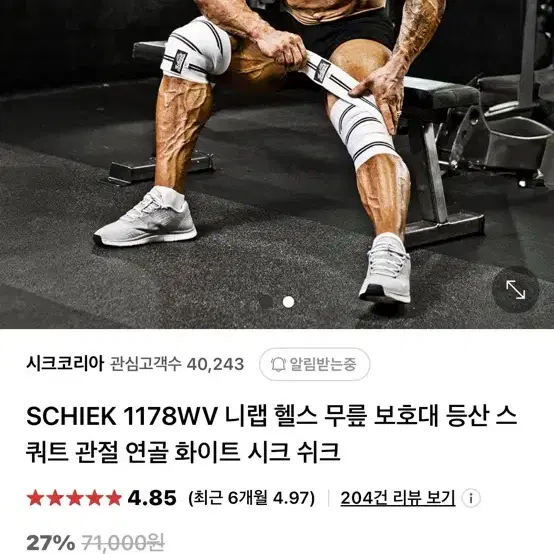Click the struck-through 71,000원 original price

[x=123, y=542]
